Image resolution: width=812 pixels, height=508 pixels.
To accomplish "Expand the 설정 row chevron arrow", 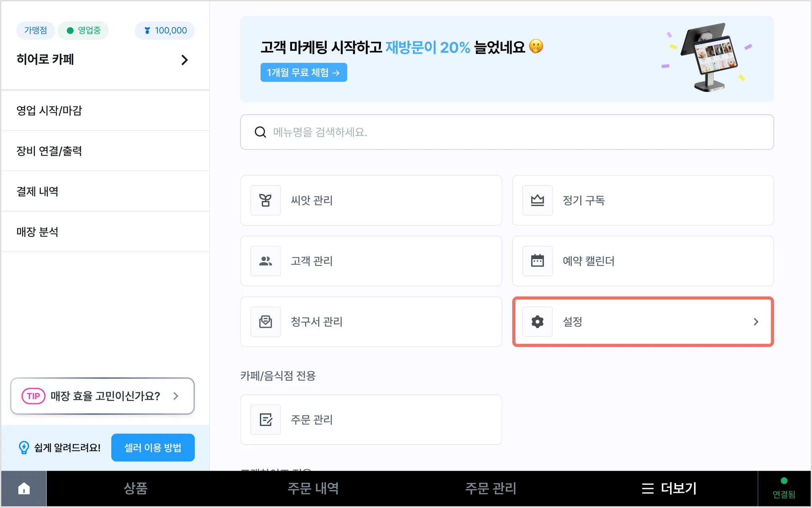I will (x=756, y=322).
